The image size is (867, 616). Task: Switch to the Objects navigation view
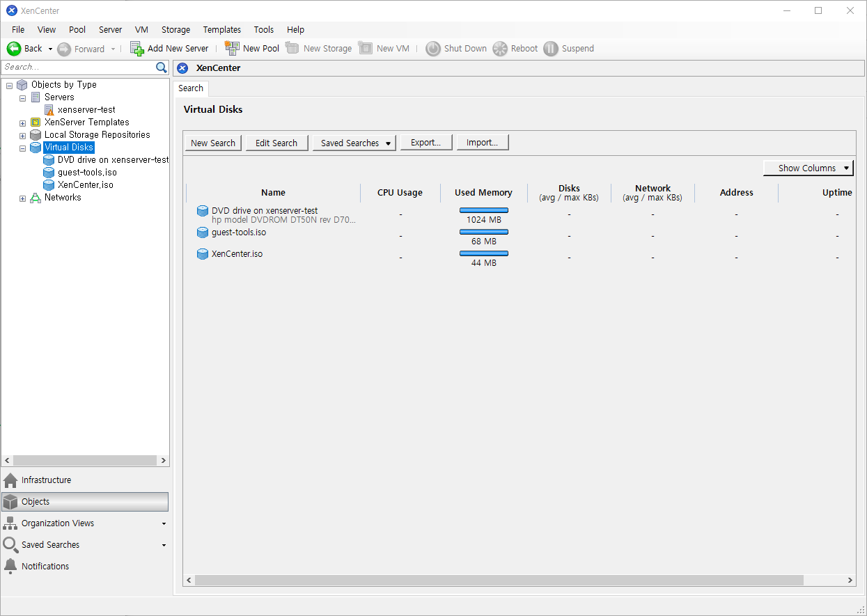coord(85,502)
